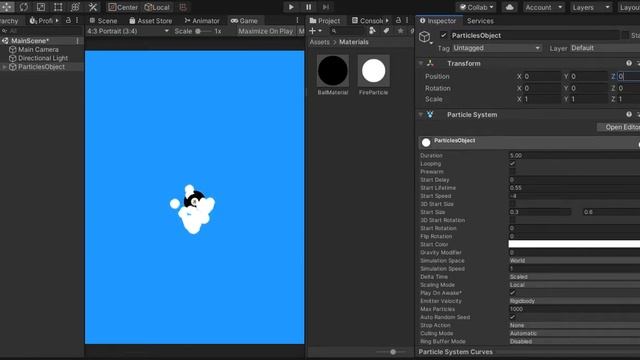Toggle grid snapping icon
Image resolution: width=640 pixels, height=360 pixels.
[x=183, y=7]
